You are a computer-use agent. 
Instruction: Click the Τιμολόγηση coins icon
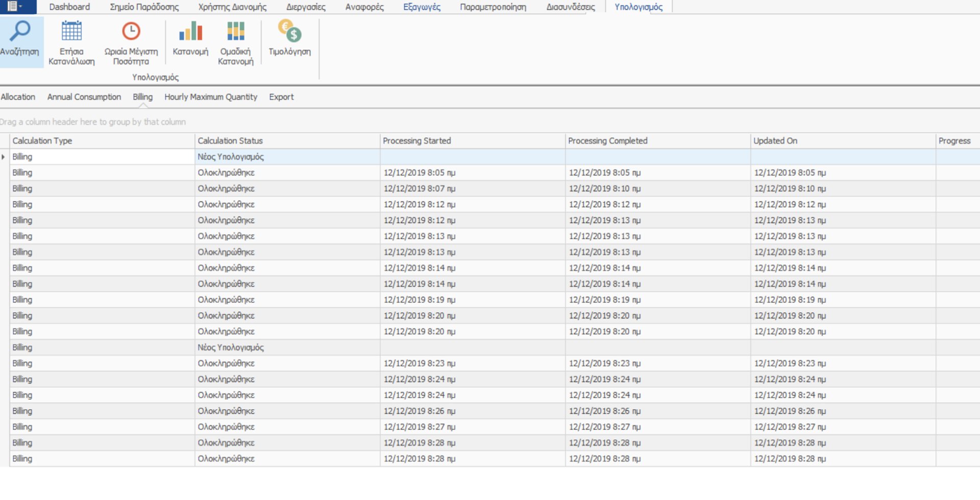pos(289,32)
